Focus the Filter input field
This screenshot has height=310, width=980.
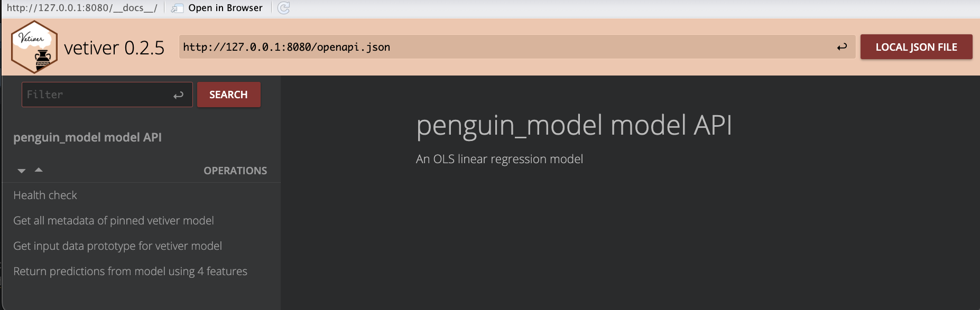(x=107, y=95)
